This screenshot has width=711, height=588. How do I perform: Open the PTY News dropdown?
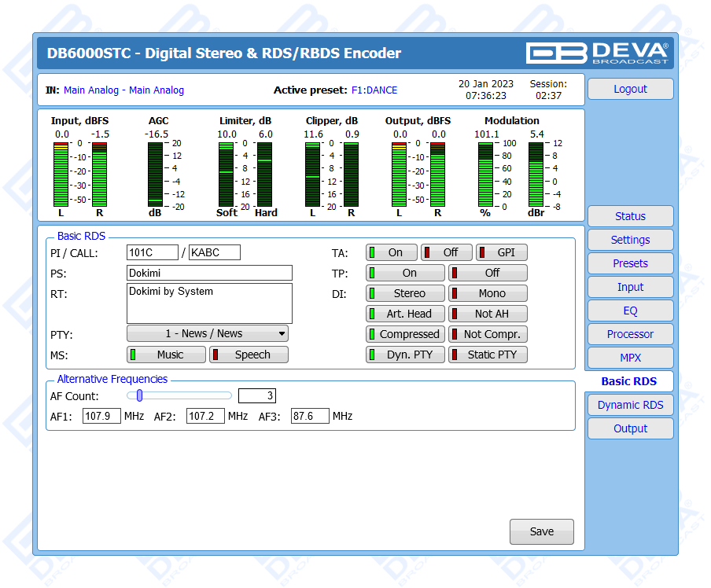[x=208, y=333]
